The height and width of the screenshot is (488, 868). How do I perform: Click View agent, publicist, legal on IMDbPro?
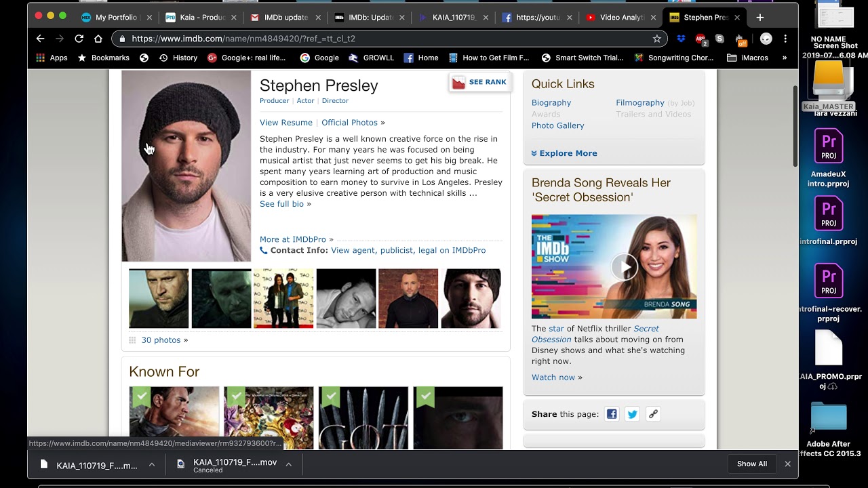[408, 250]
